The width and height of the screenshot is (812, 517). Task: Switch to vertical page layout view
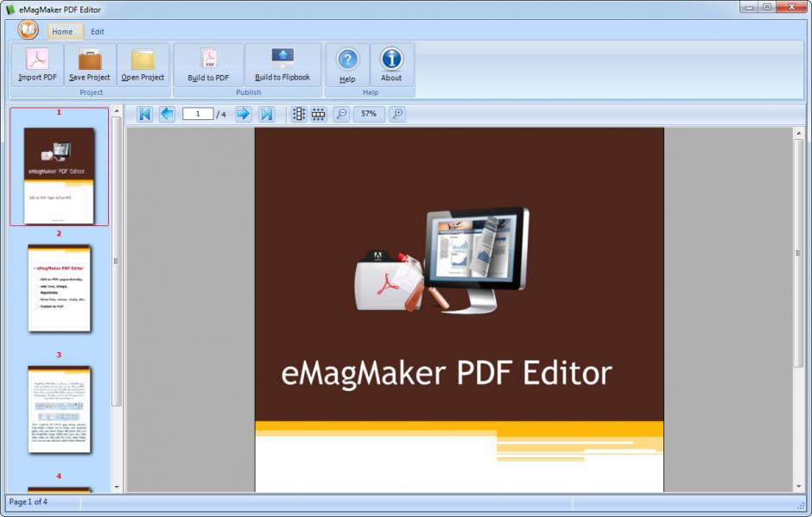pos(299,114)
